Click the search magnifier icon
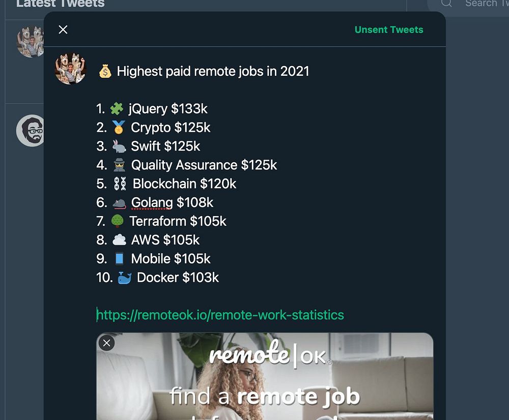Screen dimensions: 509x420 [446, 3]
